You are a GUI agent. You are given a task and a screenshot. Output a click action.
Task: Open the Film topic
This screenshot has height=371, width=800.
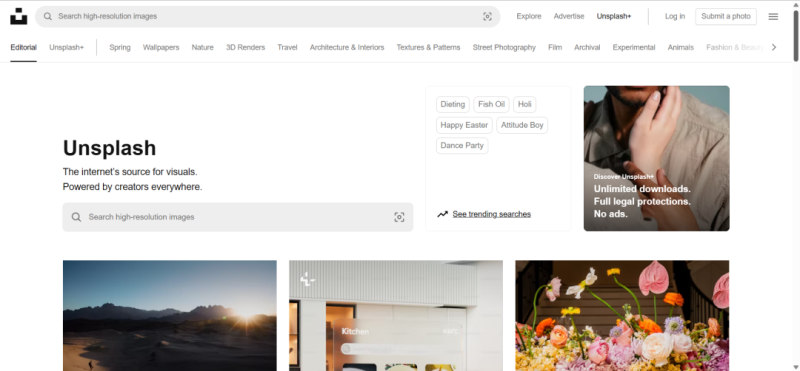[555, 47]
